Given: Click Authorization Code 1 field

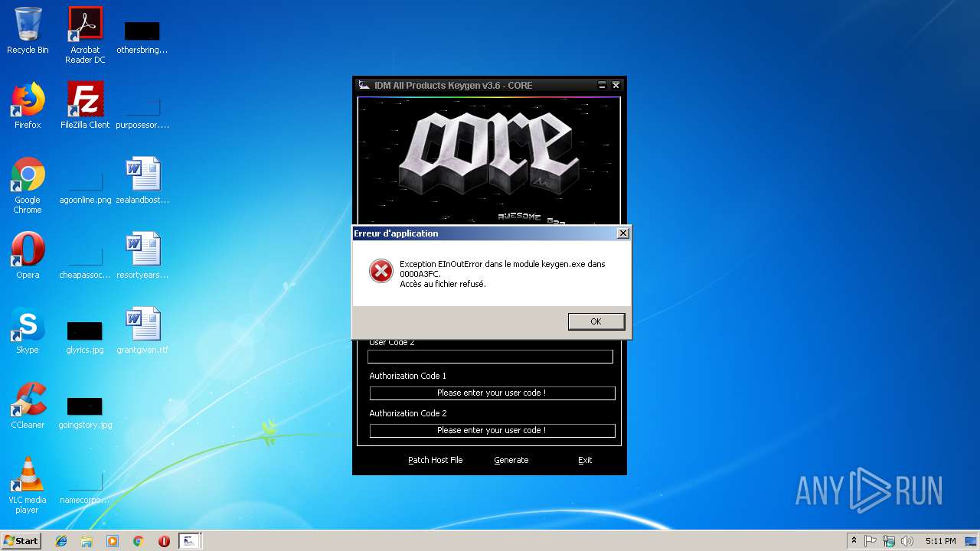Looking at the screenshot, I should 492,393.
